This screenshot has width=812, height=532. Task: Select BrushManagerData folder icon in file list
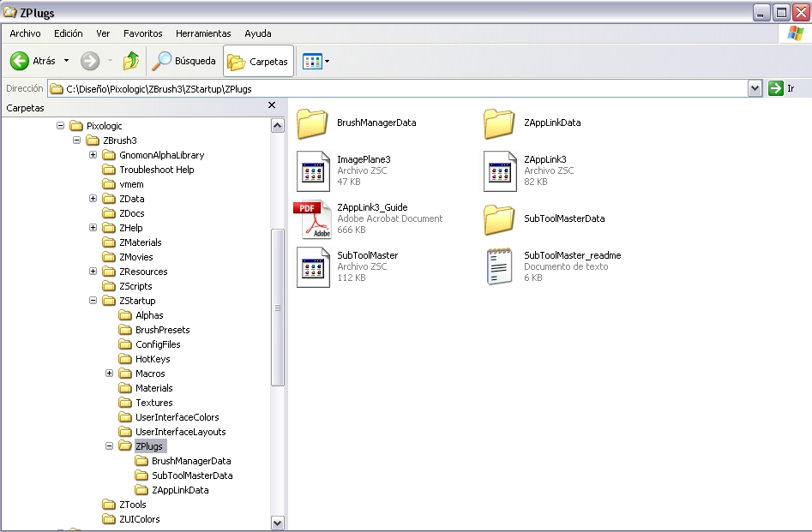point(312,124)
